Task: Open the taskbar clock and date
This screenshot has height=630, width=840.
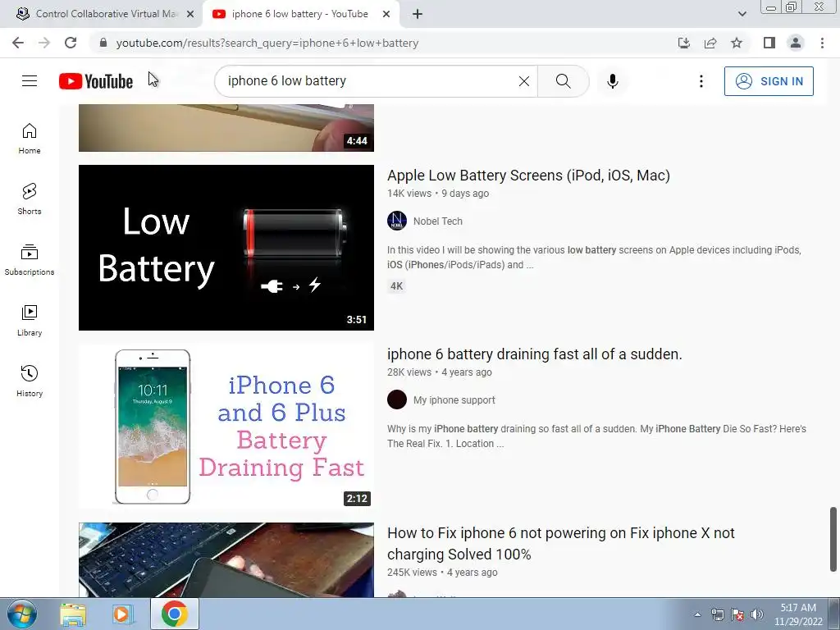Action: click(798, 614)
